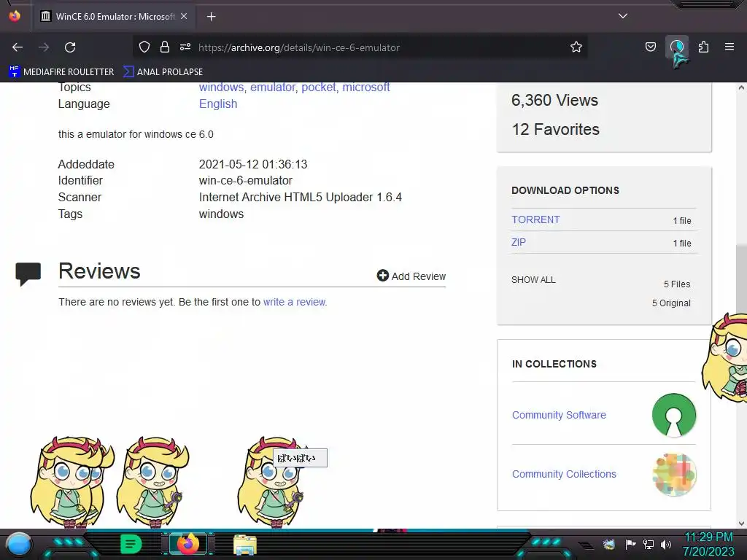747x560 pixels.
Task: Open the emulator topic link
Action: (273, 87)
